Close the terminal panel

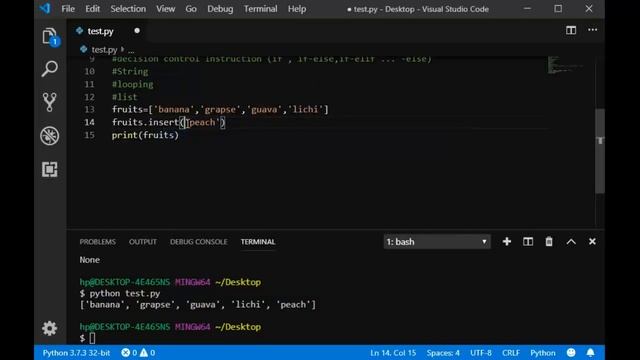[x=592, y=242]
